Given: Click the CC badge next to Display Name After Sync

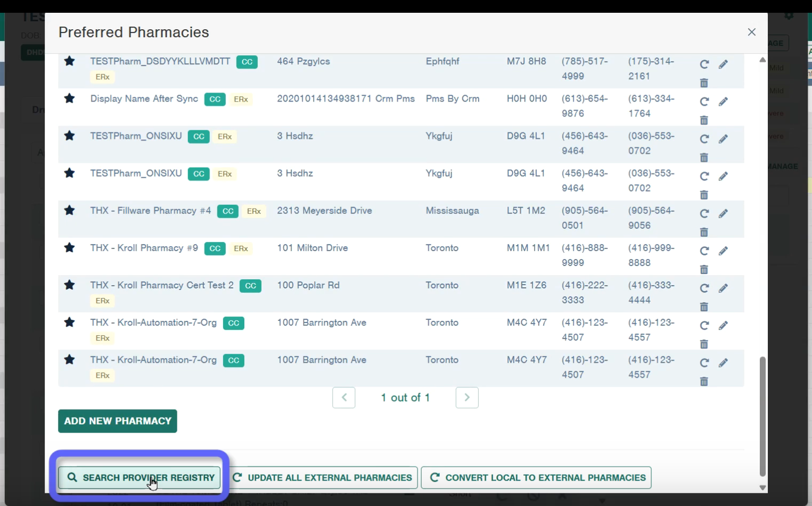Looking at the screenshot, I should 215,99.
